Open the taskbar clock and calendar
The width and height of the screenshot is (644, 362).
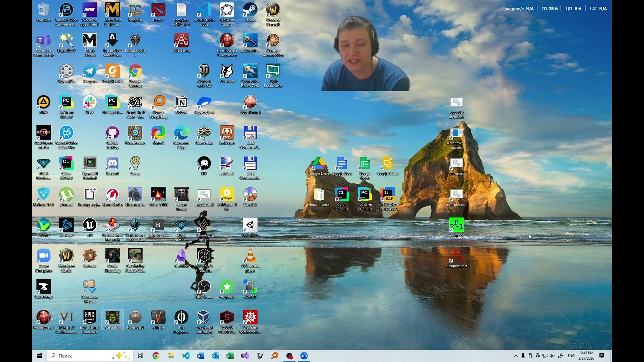586,356
